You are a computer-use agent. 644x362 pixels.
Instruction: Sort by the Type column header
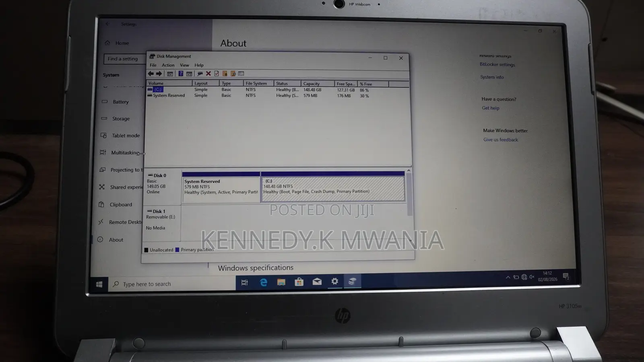[x=231, y=83]
